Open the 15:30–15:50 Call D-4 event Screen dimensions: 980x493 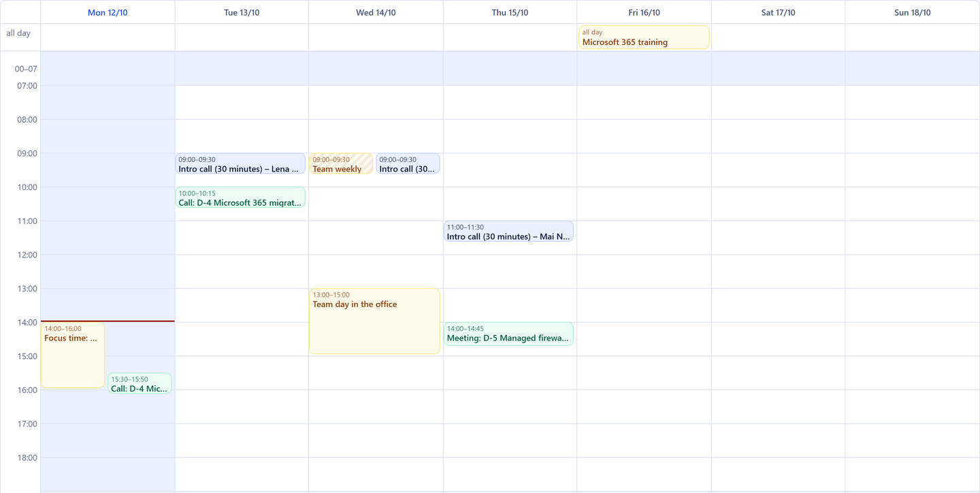tap(140, 383)
